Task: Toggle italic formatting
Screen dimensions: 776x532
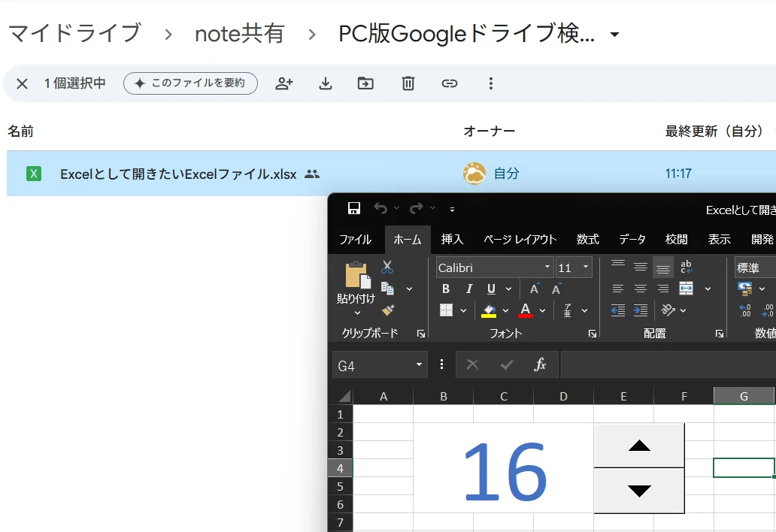Action: click(468, 289)
